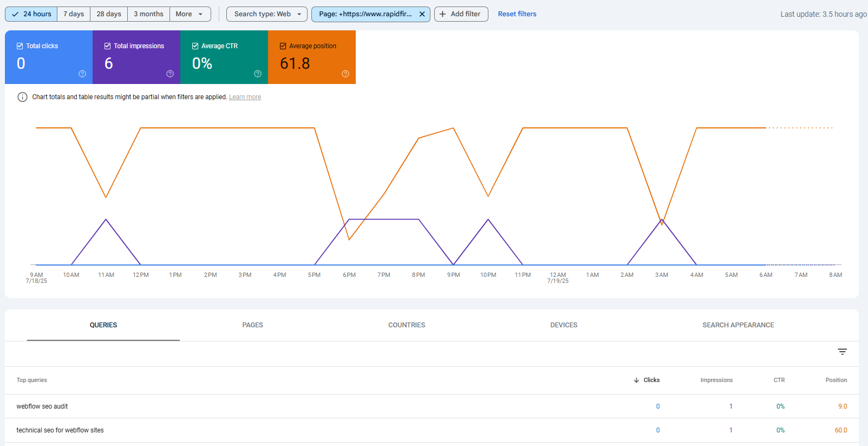Toggle the Average CTR checkbox
This screenshot has width=868, height=446.
195,46
